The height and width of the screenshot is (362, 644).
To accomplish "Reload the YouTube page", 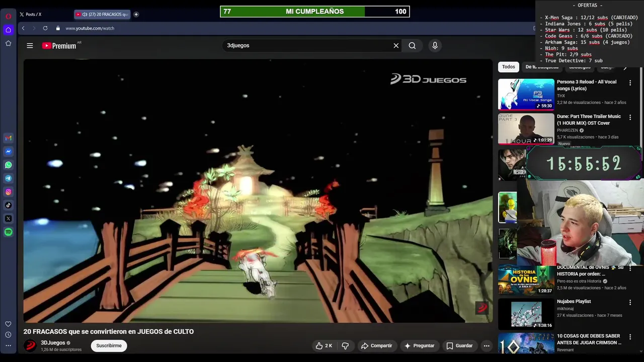I will [45, 28].
